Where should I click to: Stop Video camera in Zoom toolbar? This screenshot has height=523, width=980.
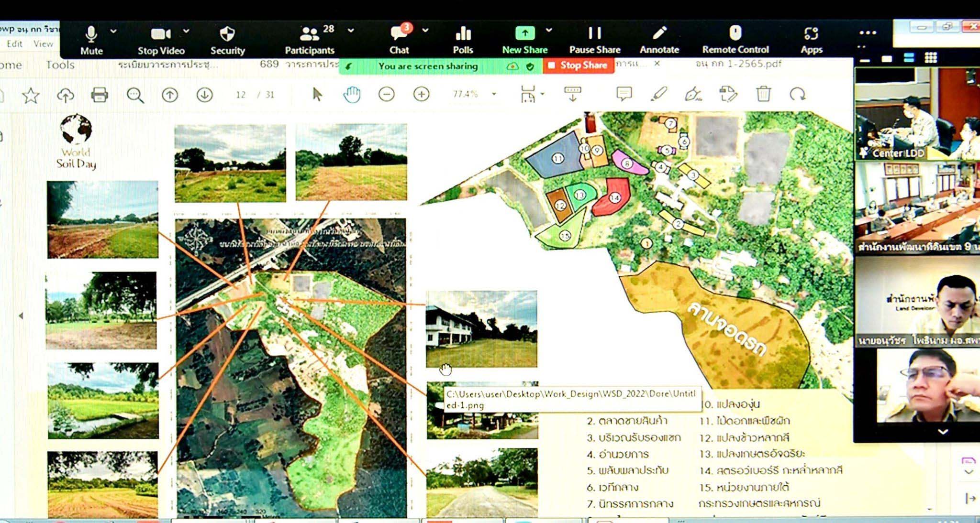tap(161, 40)
